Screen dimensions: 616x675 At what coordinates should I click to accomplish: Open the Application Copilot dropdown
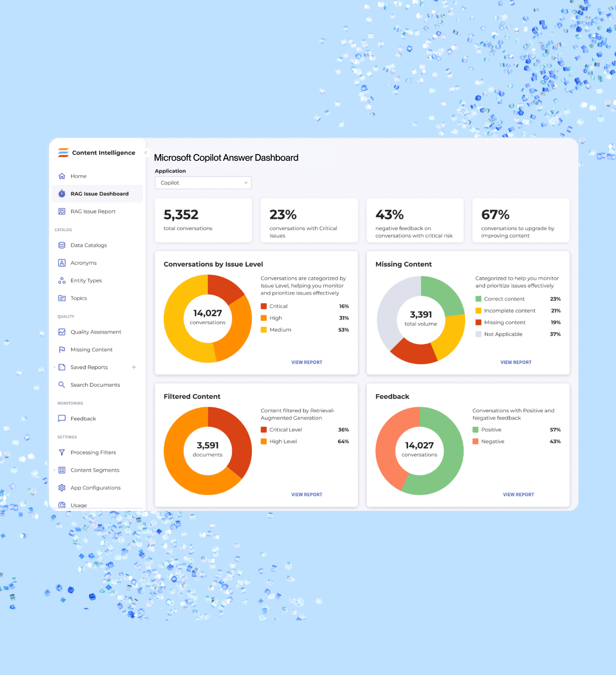(203, 183)
